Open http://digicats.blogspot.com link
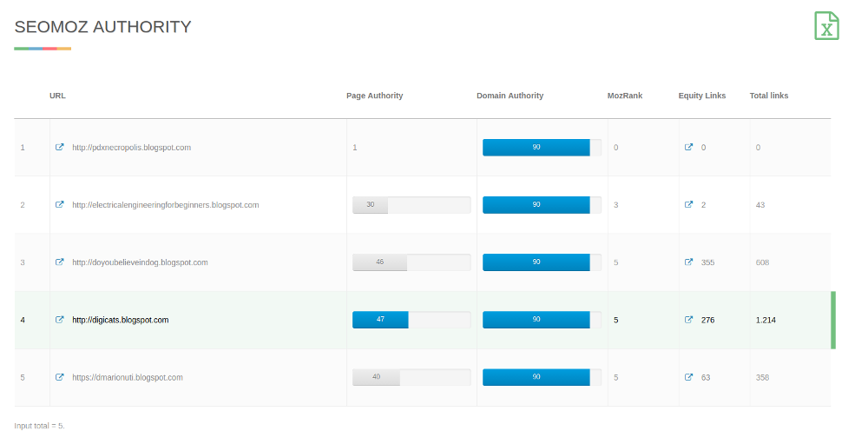This screenshot has height=444, width=868. [121, 320]
